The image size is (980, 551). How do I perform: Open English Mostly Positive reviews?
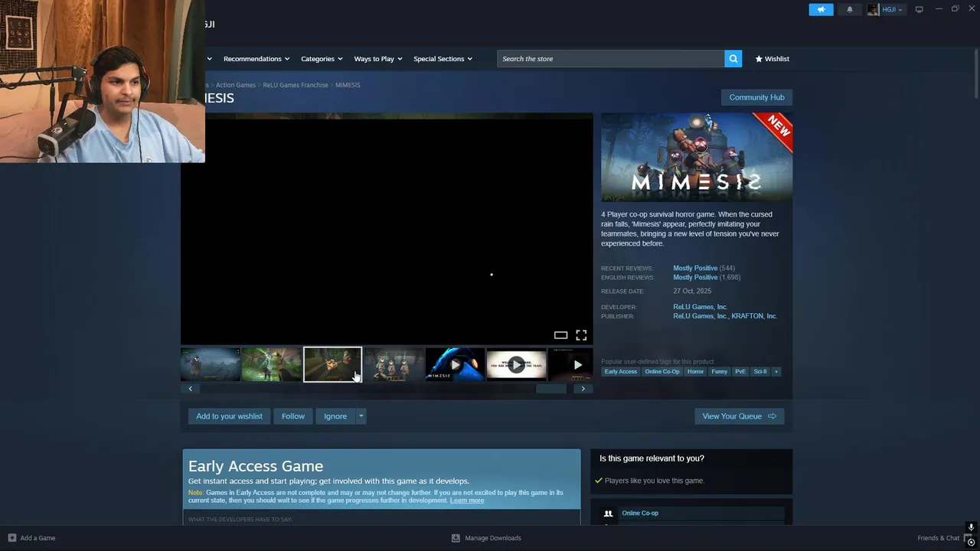pyautogui.click(x=695, y=277)
